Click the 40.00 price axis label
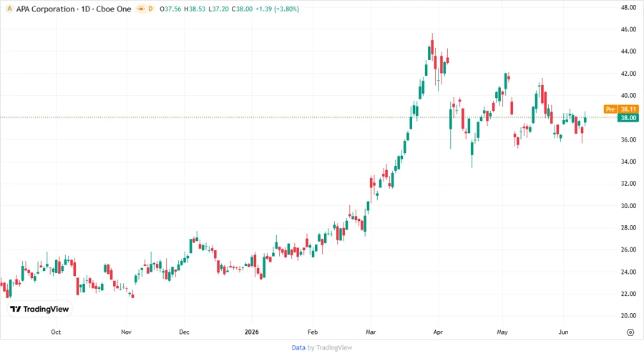Viewport: 644px width, 356px height. [628, 96]
